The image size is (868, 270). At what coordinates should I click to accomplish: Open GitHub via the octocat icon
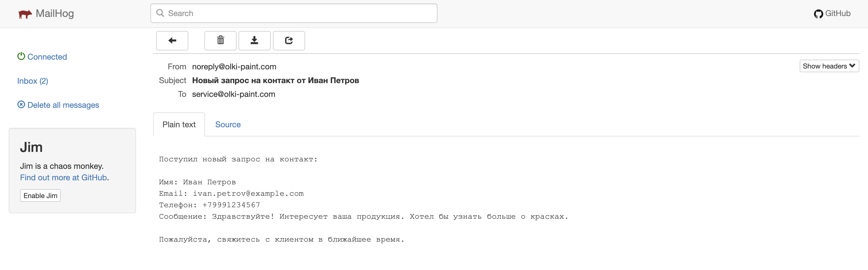pyautogui.click(x=819, y=14)
